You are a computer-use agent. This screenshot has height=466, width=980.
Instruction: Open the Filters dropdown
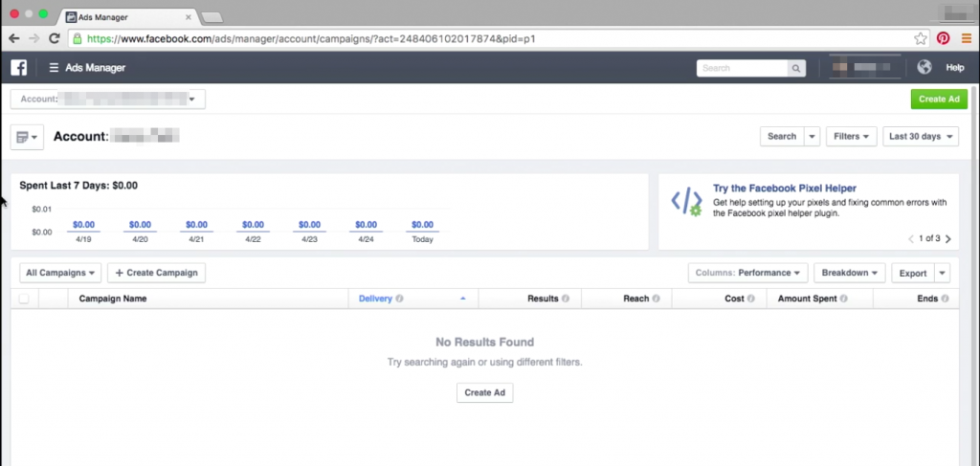(x=851, y=136)
